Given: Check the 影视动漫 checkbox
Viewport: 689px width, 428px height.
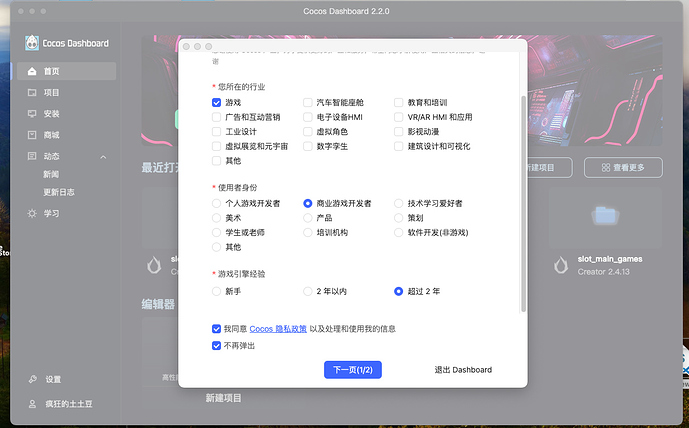Looking at the screenshot, I should [399, 131].
